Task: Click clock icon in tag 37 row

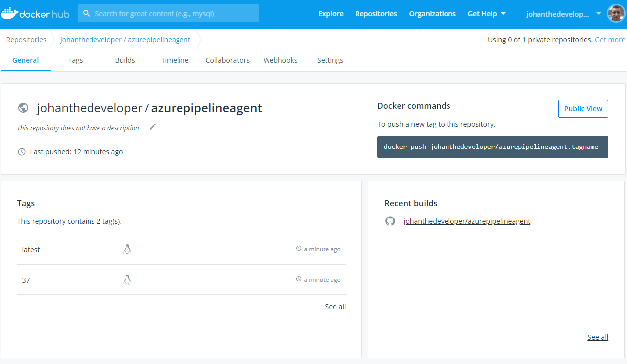Action: [x=299, y=279]
